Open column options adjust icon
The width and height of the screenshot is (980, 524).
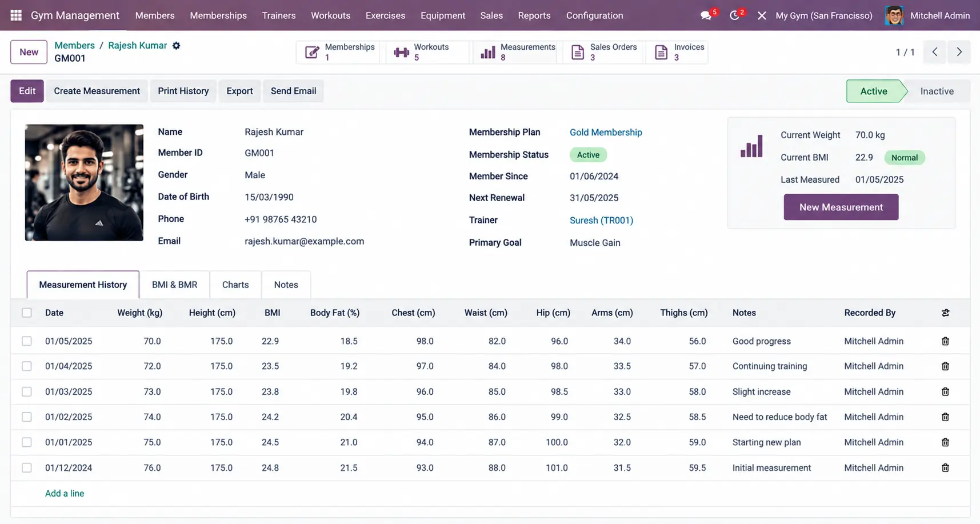(945, 313)
